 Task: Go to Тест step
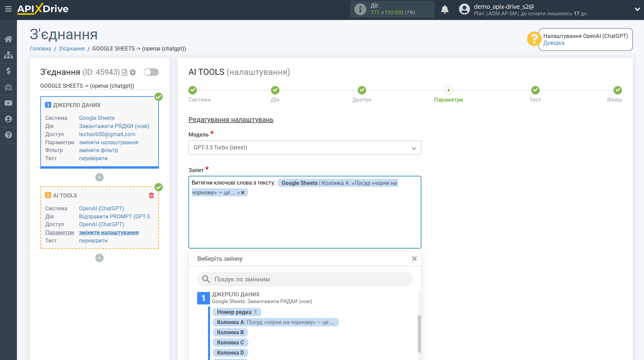[x=535, y=90]
